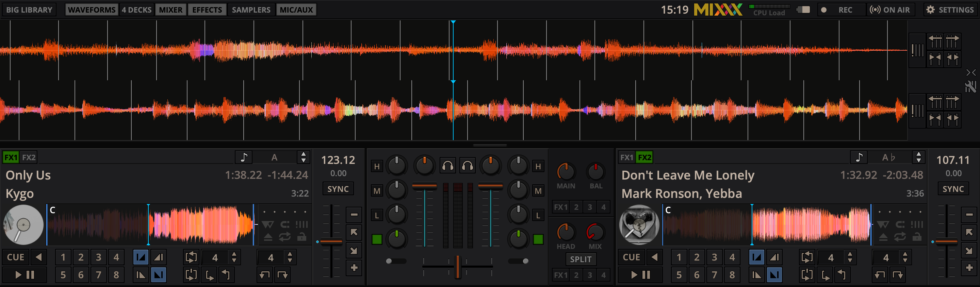This screenshot has height=287, width=980.
Task: Toggle FX2 on the left deck
Action: (29, 157)
